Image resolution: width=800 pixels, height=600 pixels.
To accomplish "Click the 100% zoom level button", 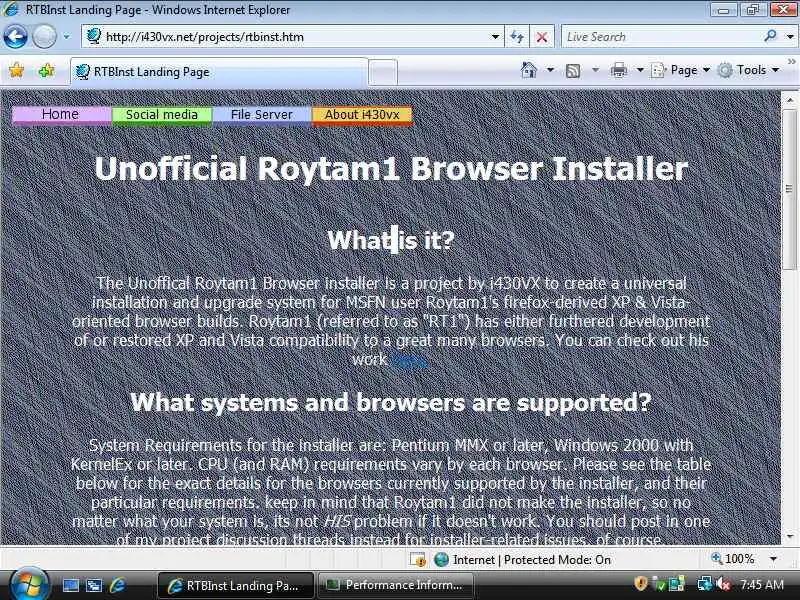I will click(x=733, y=559).
